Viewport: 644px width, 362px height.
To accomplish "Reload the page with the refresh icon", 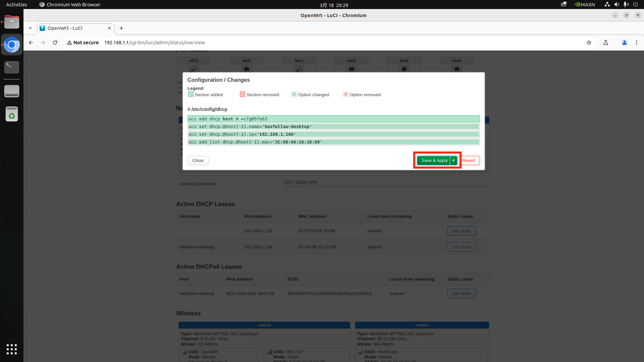I will (x=55, y=43).
